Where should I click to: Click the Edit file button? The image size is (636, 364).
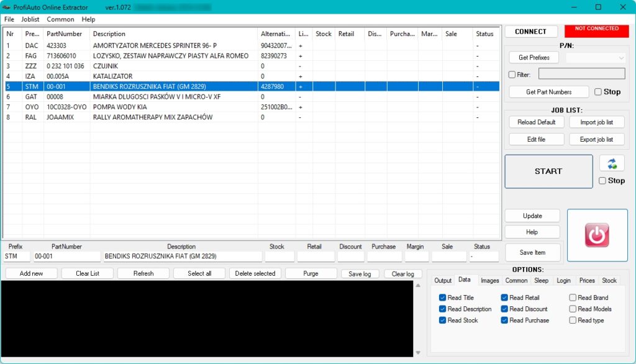[536, 139]
